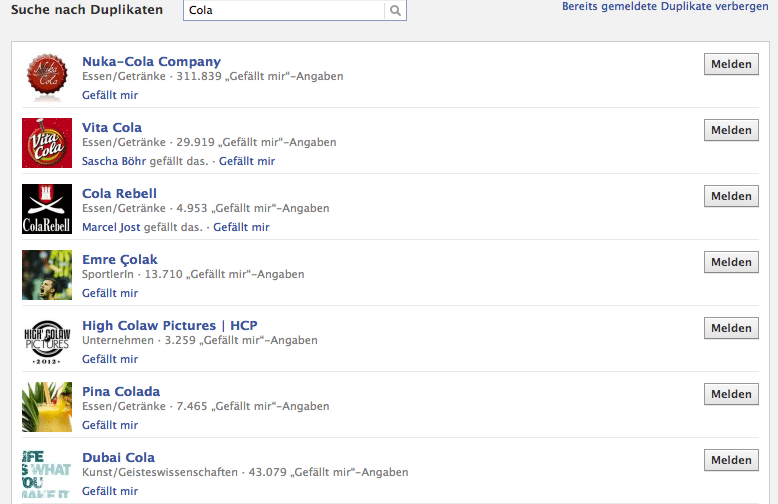Screen dimensions: 778x504
Task: Open Nuka-Cola Company bottle cap thumbnail
Action: click(47, 77)
